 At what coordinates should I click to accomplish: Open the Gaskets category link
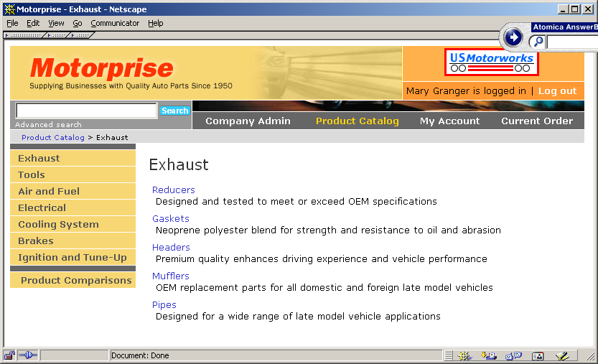[170, 219]
